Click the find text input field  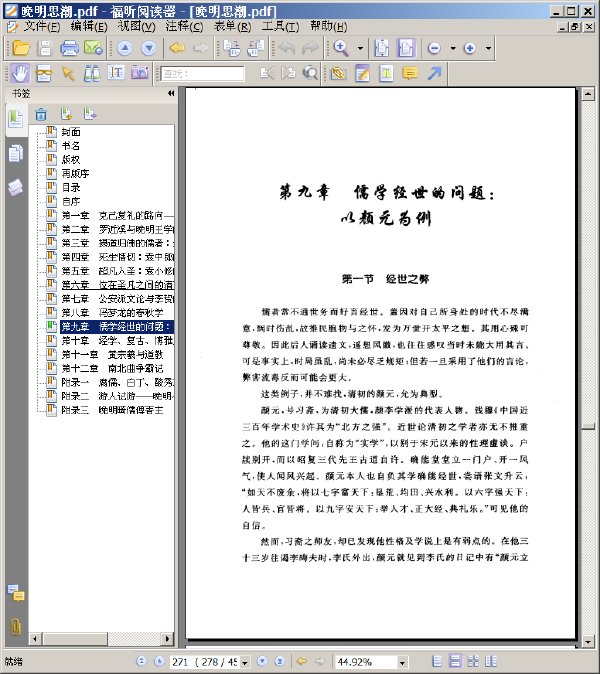tap(202, 74)
